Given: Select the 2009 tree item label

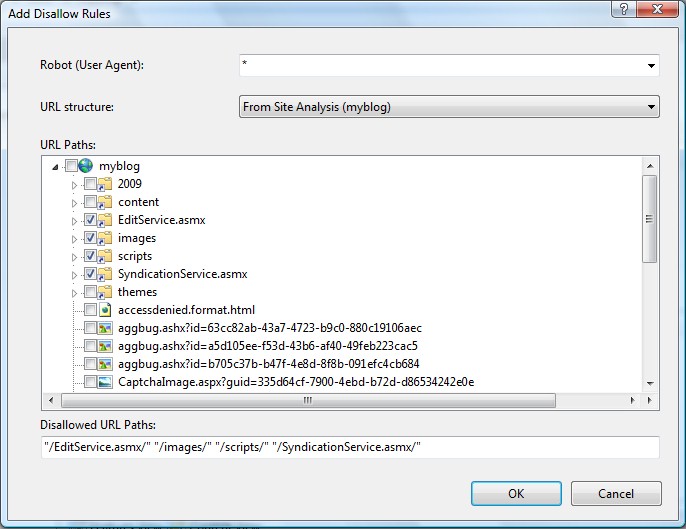Looking at the screenshot, I should click(x=130, y=184).
